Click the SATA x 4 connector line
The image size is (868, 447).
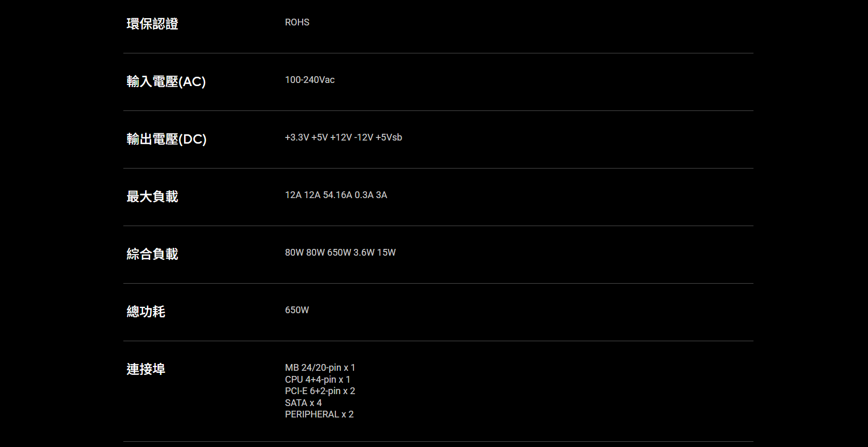click(x=303, y=403)
